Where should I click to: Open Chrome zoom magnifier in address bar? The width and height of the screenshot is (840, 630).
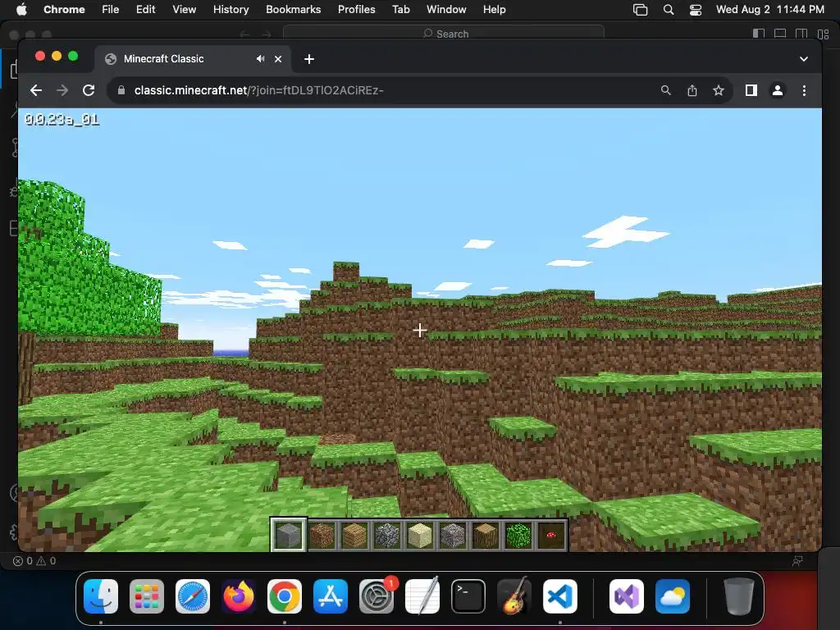tap(666, 90)
